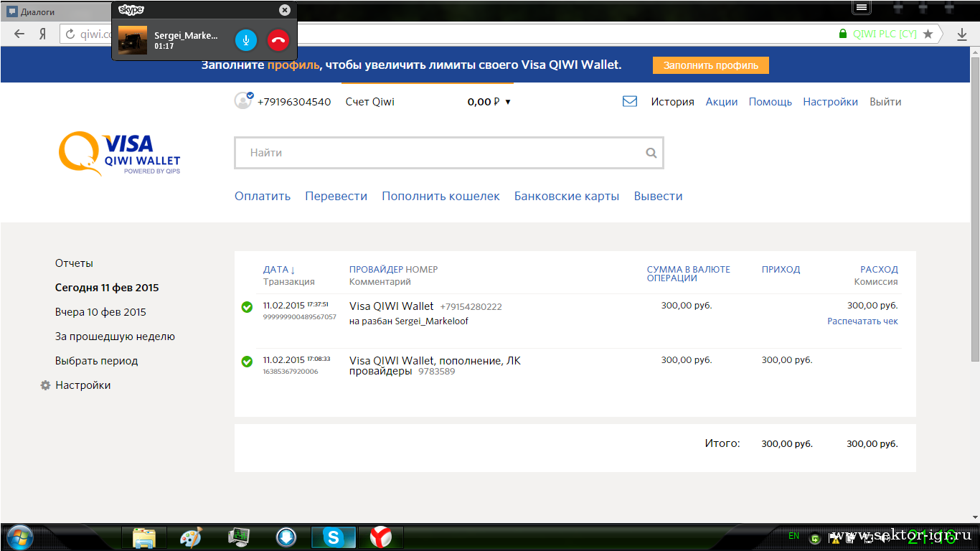Image resolution: width=980 pixels, height=551 pixels.
Task: Click green status check for 17:08:33 transaction
Action: click(x=247, y=362)
